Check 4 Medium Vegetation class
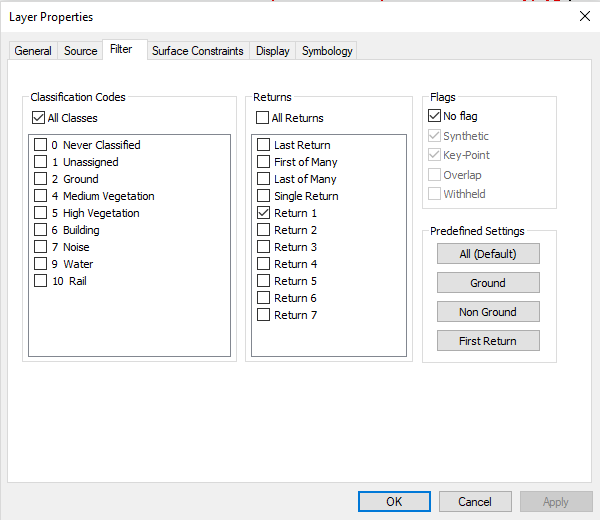 pyautogui.click(x=41, y=196)
